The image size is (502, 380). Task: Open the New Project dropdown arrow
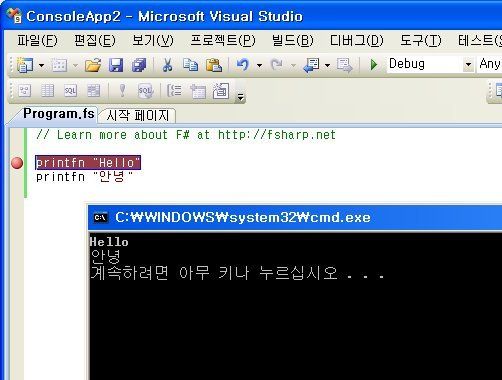click(42, 65)
